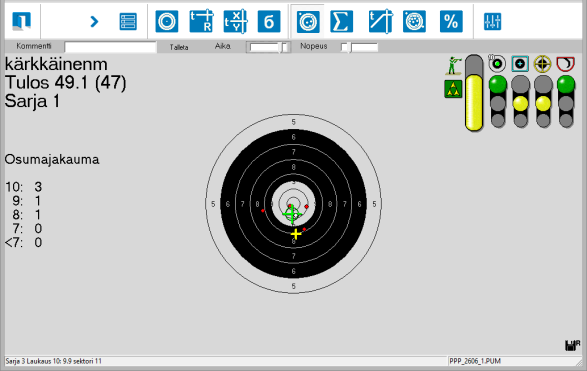The height and width of the screenshot is (371, 587).
Task: Click the percent statistics icon
Action: coord(451,21)
